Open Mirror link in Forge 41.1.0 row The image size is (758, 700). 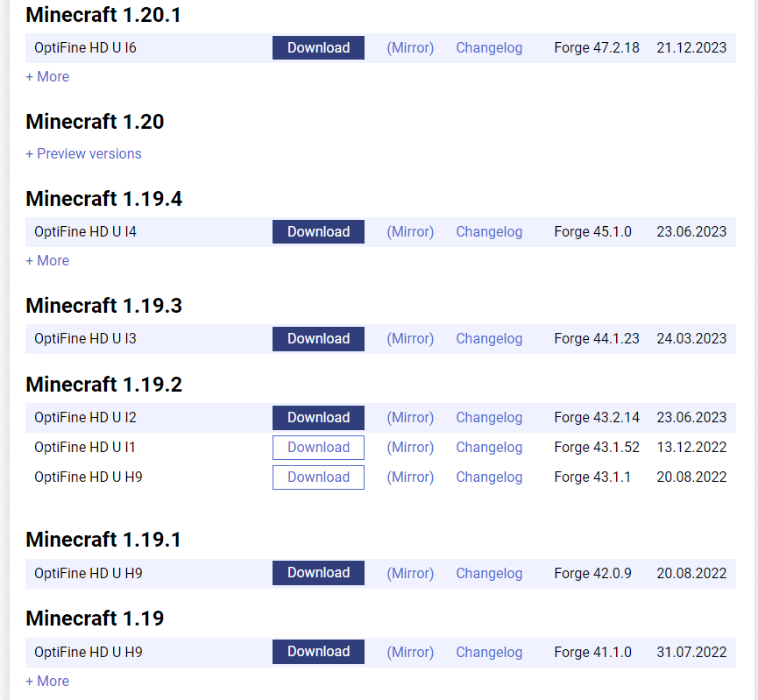coord(410,652)
